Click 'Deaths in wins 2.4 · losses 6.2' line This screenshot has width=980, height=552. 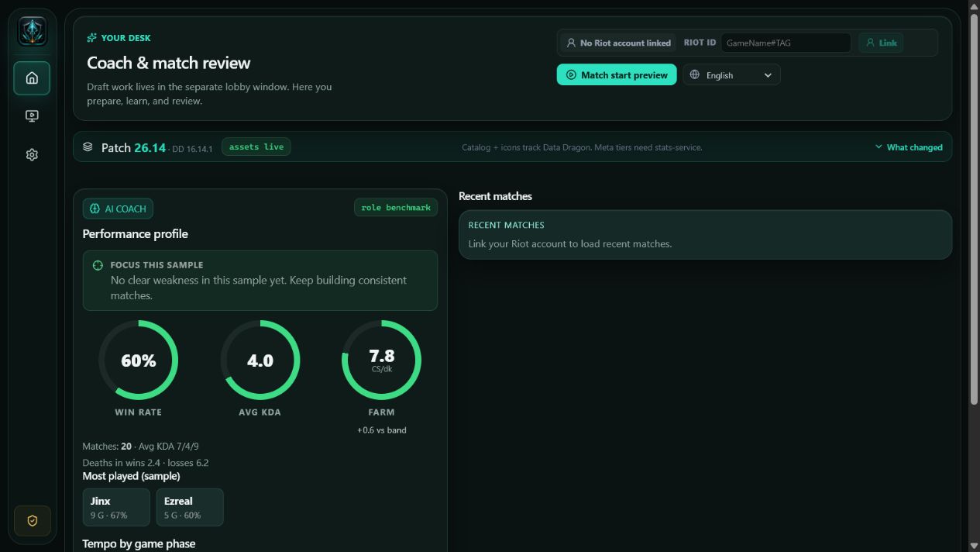pyautogui.click(x=146, y=463)
